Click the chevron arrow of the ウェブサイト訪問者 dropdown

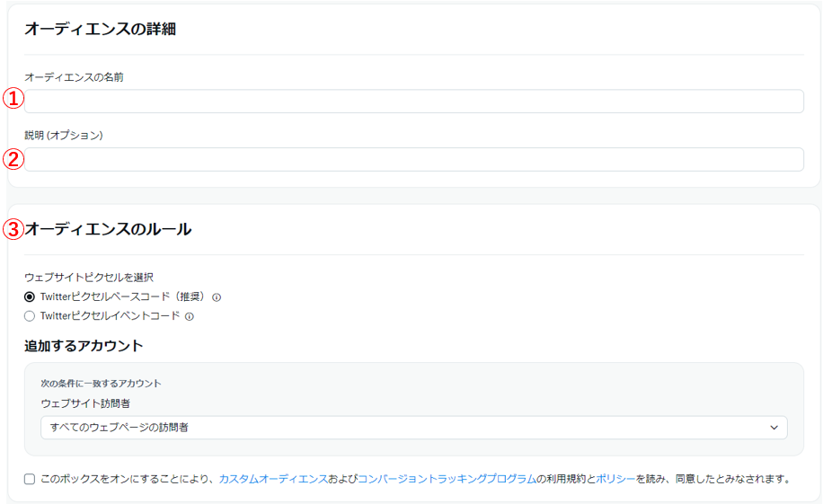click(774, 428)
